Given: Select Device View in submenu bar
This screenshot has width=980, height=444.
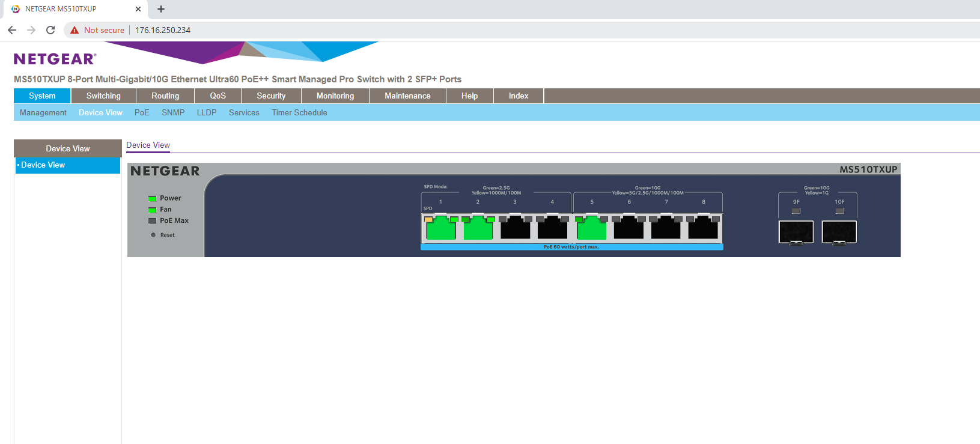Looking at the screenshot, I should [100, 113].
